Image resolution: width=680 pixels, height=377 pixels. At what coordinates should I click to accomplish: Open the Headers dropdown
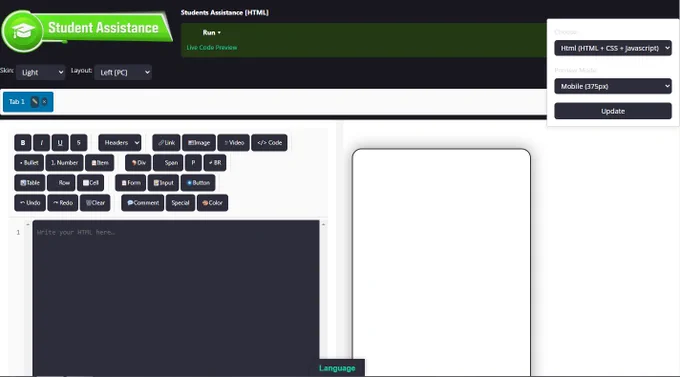120,142
